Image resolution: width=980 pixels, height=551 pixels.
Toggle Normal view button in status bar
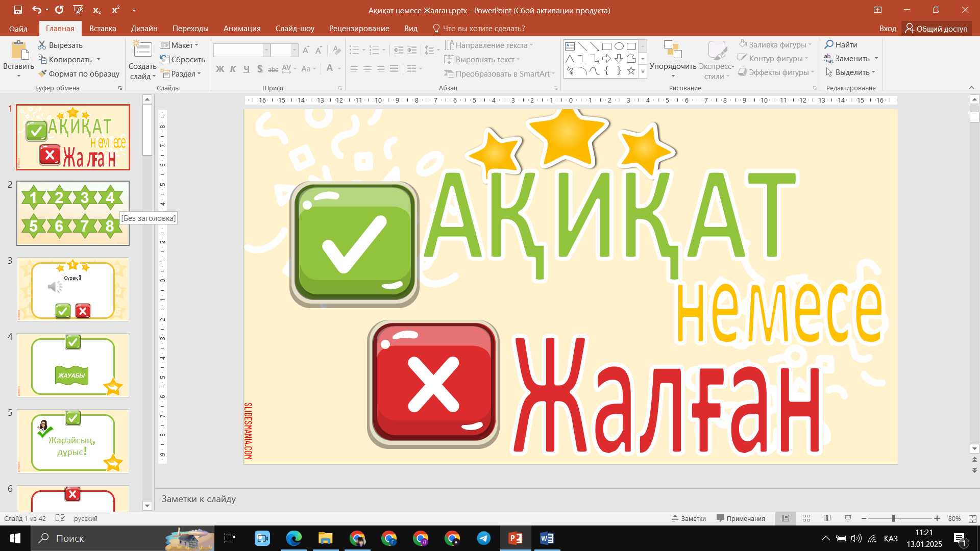coord(786,518)
